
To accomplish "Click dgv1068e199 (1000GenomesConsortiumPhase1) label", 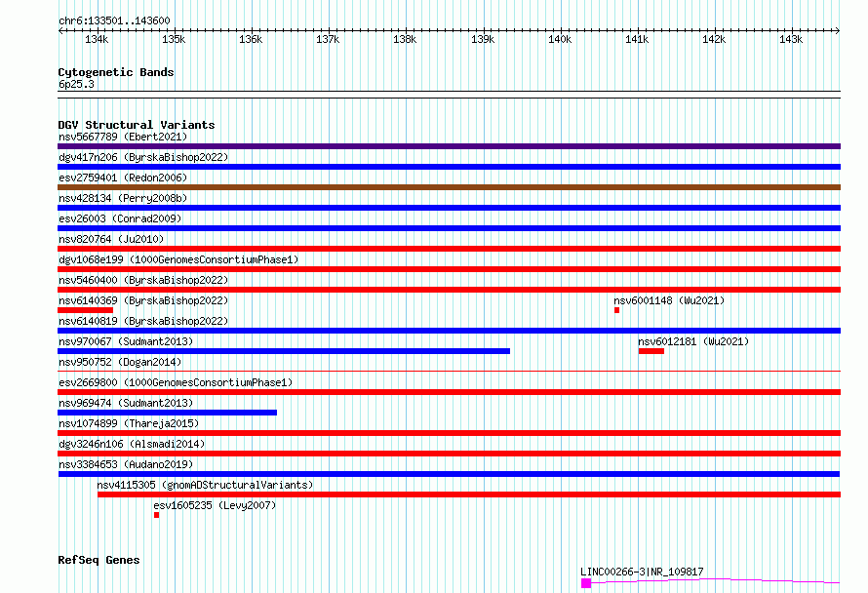I will [178, 259].
